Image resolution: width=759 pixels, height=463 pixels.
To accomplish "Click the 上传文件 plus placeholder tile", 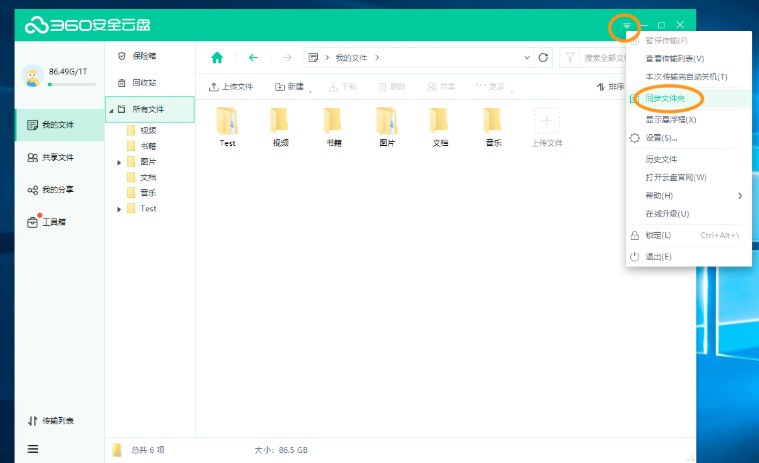I will pos(546,122).
